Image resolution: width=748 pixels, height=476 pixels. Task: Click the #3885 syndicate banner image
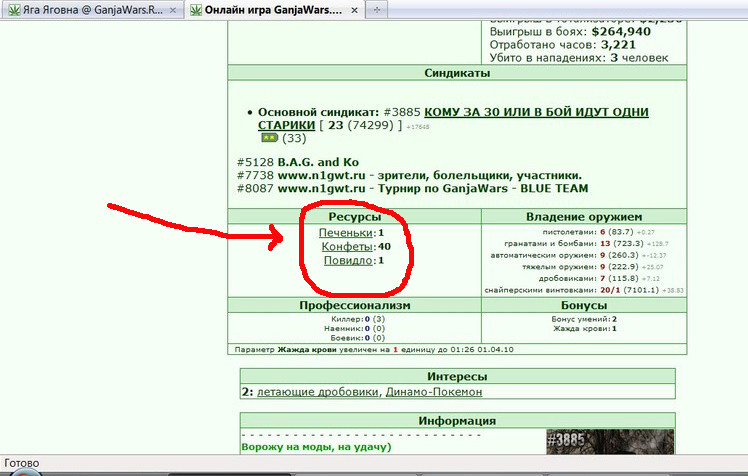point(610,442)
